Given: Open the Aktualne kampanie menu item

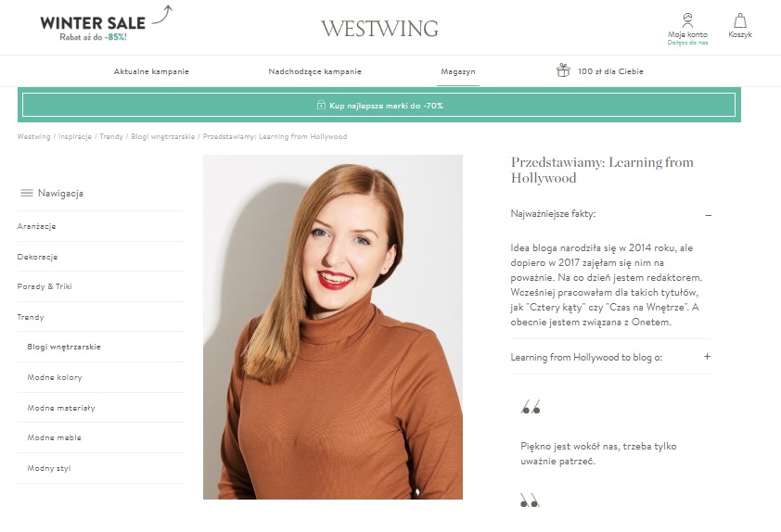Looking at the screenshot, I should [151, 71].
